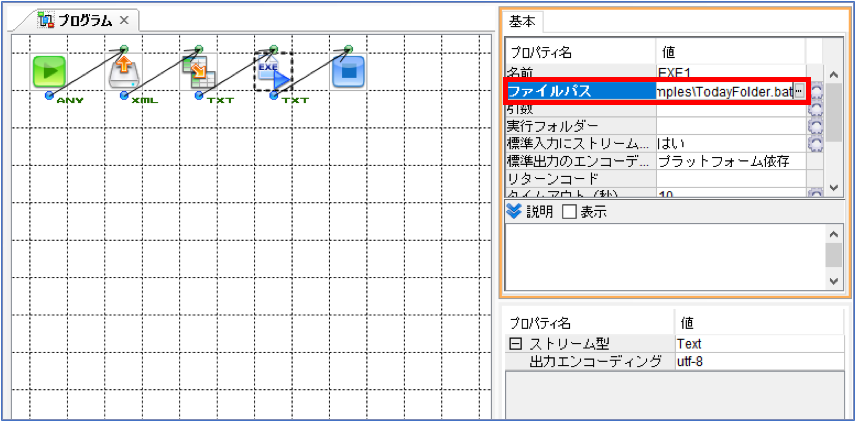The image size is (856, 424).
Task: Select the blue End stop component
Action: pyautogui.click(x=348, y=71)
